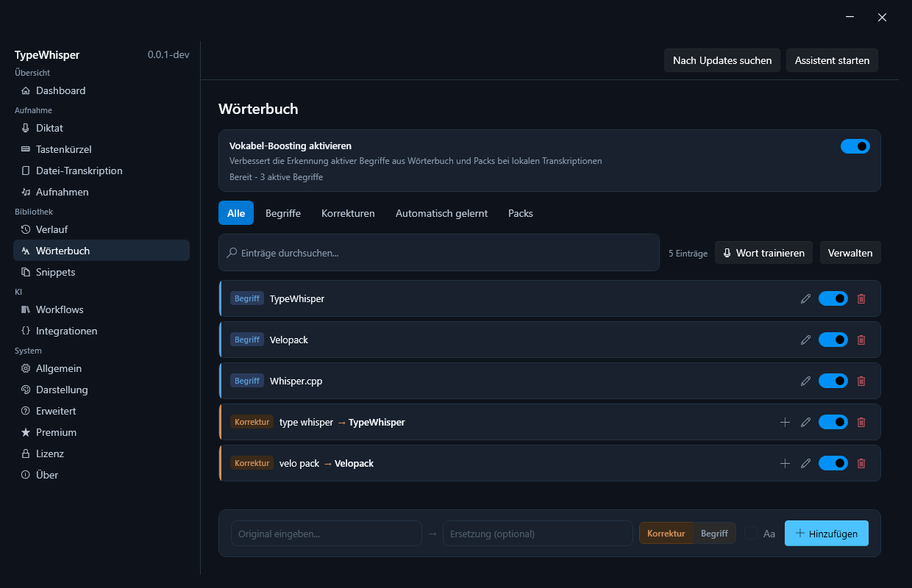Delete the Velopack Begriff entry
Screen dimensions: 912x588
[861, 340]
